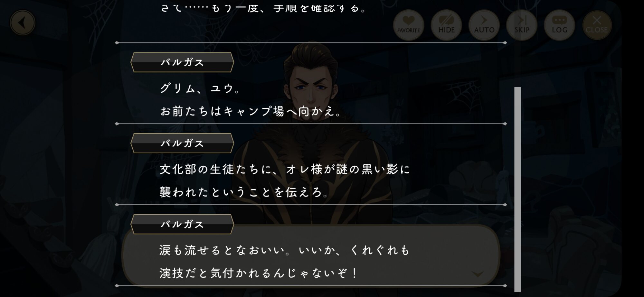Image resolution: width=644 pixels, height=297 pixels.
Task: Advance dialogue with the down arrow indicator
Action: pos(477,274)
